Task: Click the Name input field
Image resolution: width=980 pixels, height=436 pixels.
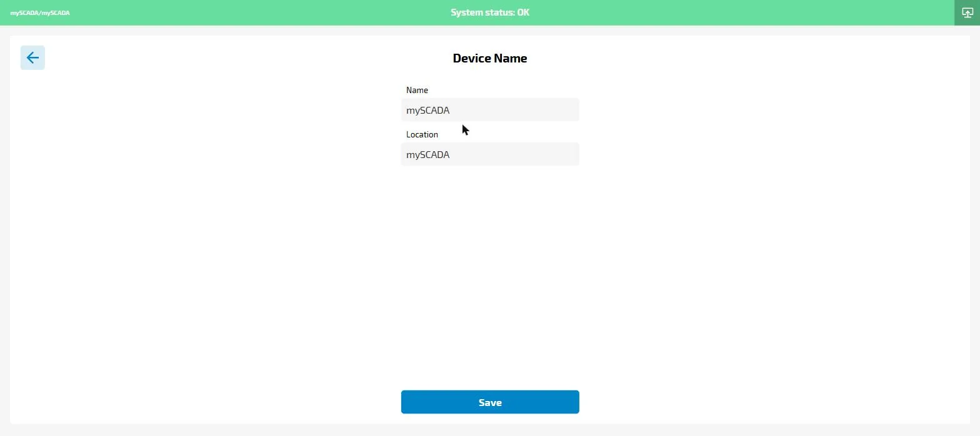Action: pos(490,110)
